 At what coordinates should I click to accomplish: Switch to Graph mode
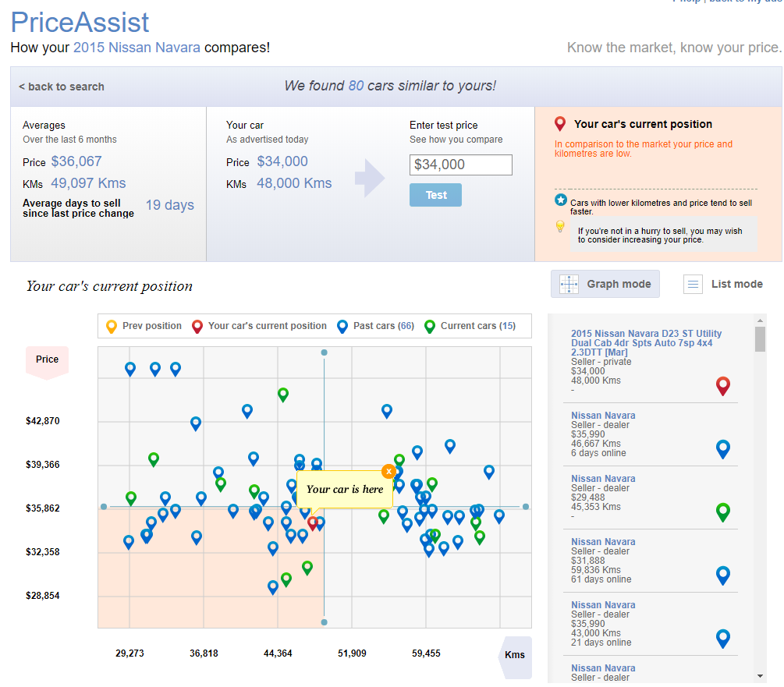(x=605, y=284)
